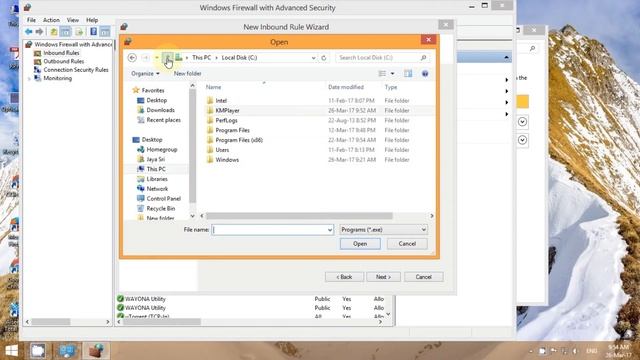Open Control Panel in the navigation pane
The width and height of the screenshot is (640, 360).
pyautogui.click(x=163, y=198)
